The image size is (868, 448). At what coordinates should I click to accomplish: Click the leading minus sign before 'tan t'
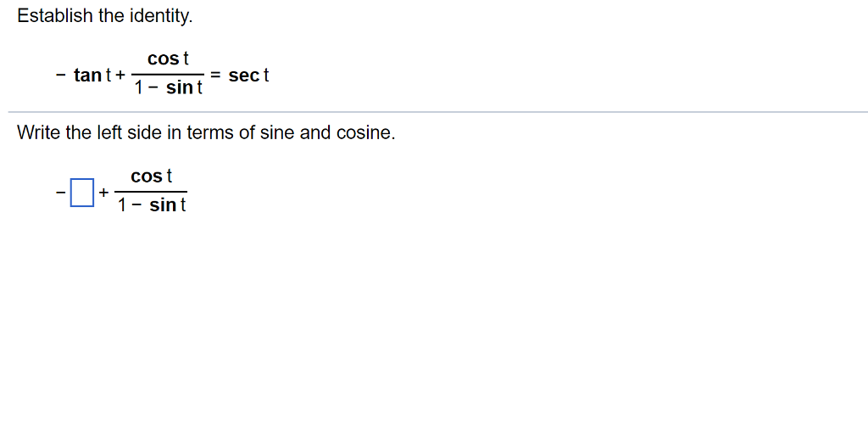coord(61,76)
